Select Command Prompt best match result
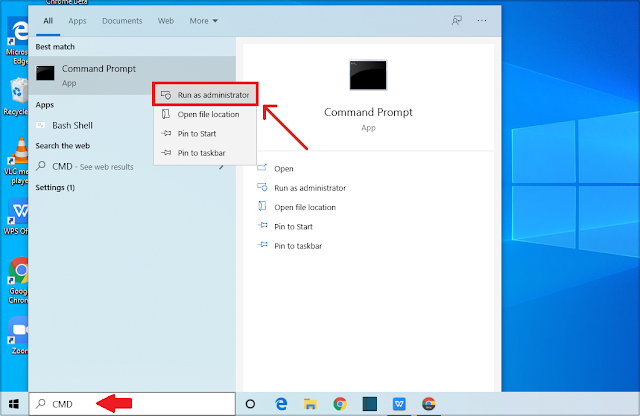 click(x=132, y=75)
